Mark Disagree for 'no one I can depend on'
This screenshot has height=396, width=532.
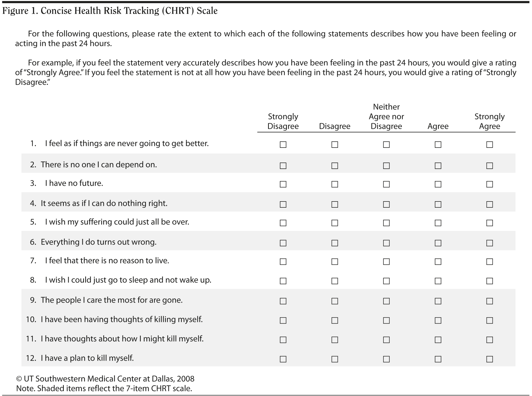335,166
